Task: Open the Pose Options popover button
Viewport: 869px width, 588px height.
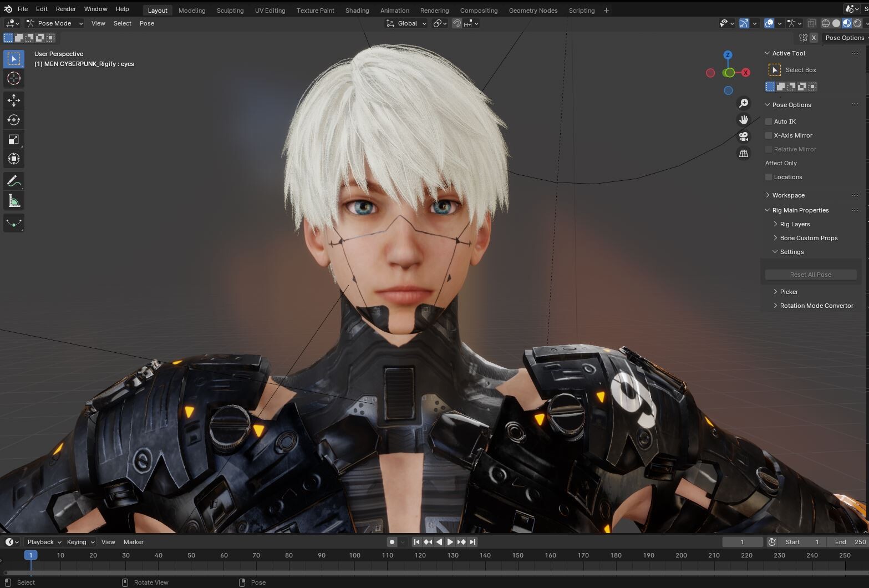Action: [x=845, y=38]
